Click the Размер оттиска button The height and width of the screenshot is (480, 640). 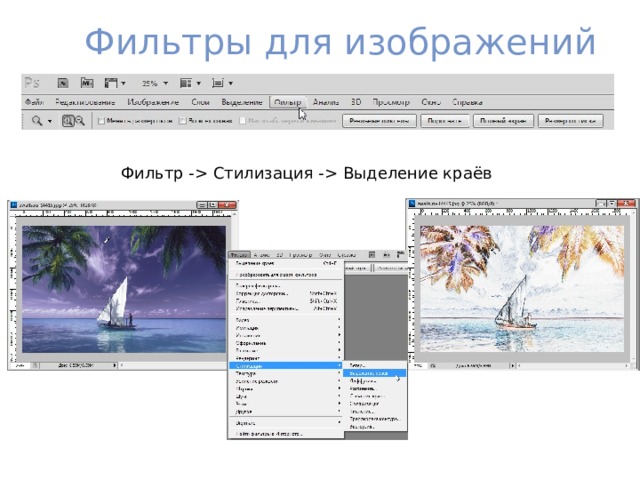pyautogui.click(x=570, y=121)
